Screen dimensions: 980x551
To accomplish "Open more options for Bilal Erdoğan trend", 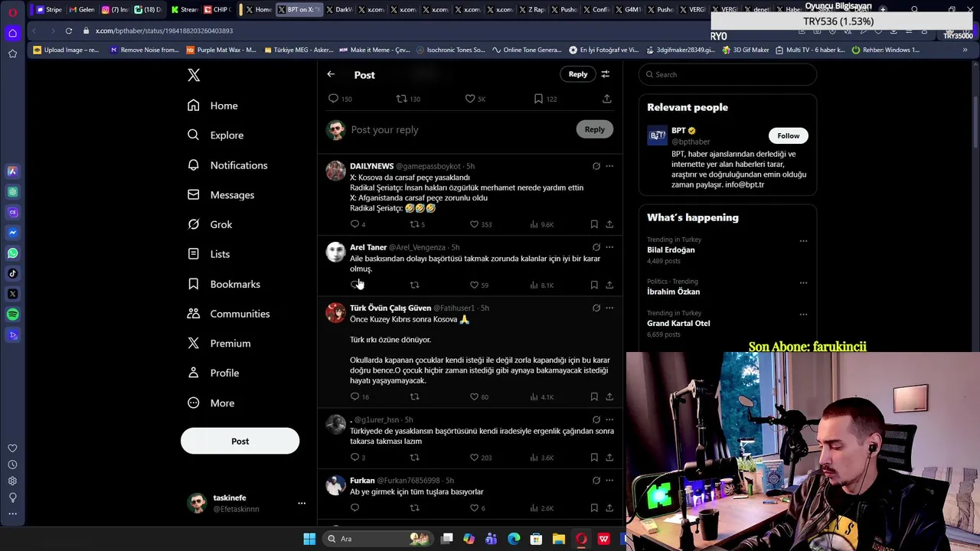I will (x=803, y=241).
